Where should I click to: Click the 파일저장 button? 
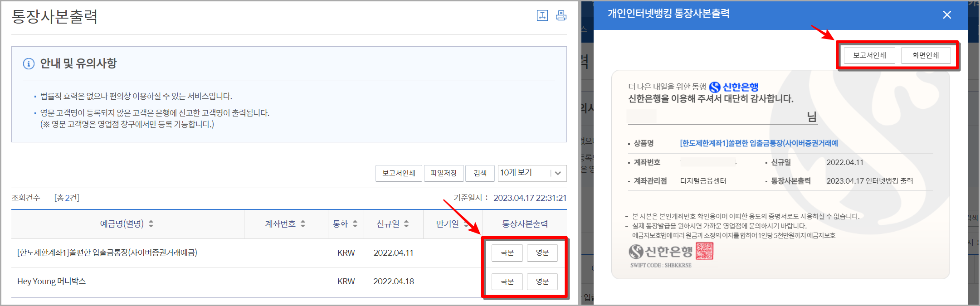[x=444, y=173]
